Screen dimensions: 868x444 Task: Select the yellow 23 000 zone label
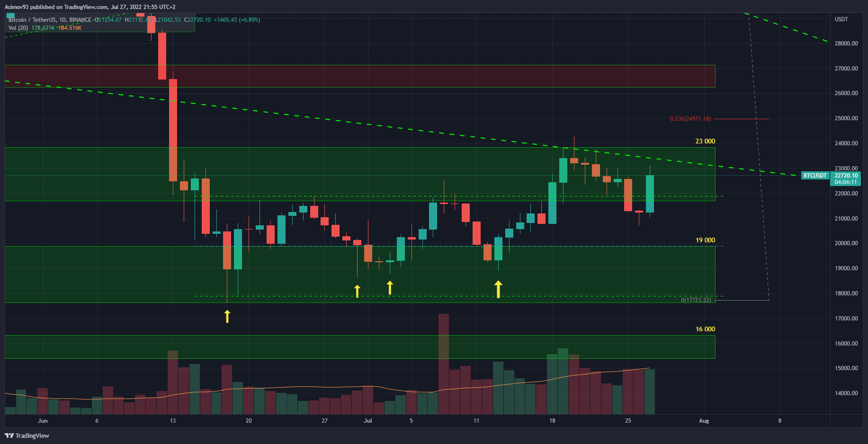coord(705,141)
